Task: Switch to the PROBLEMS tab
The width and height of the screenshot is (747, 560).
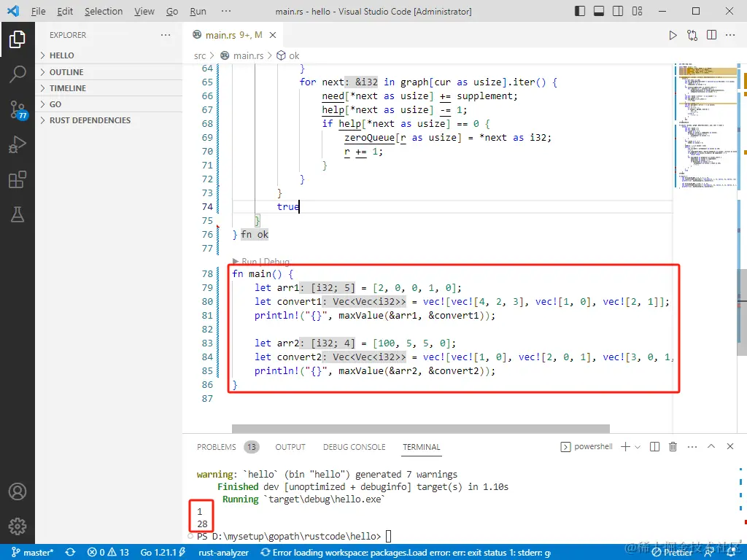Action: [x=216, y=447]
